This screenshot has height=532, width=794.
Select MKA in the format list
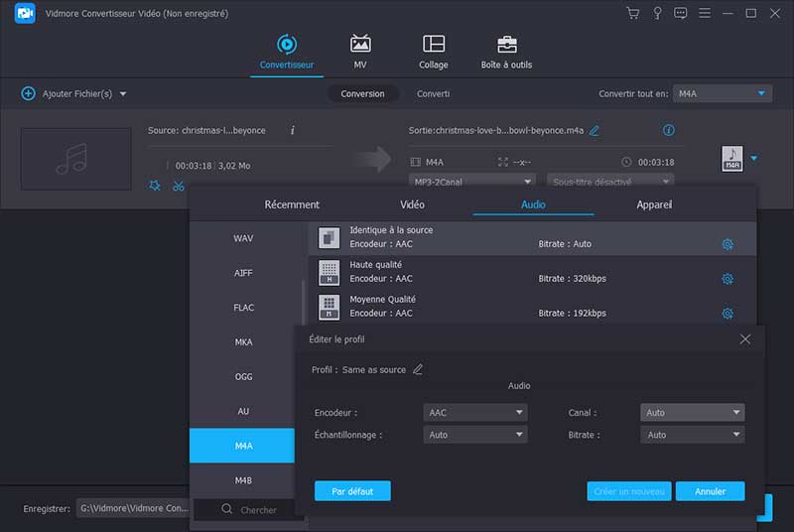pyautogui.click(x=243, y=342)
